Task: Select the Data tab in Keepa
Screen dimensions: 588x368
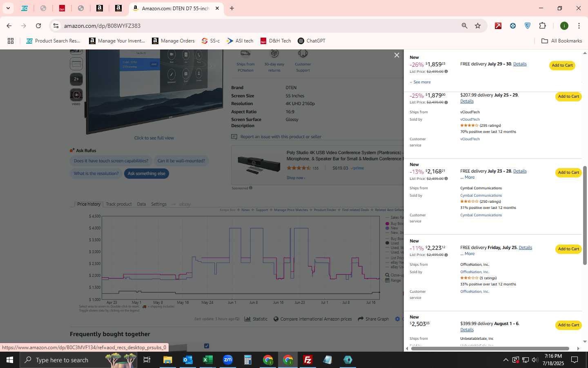Action: point(141,204)
